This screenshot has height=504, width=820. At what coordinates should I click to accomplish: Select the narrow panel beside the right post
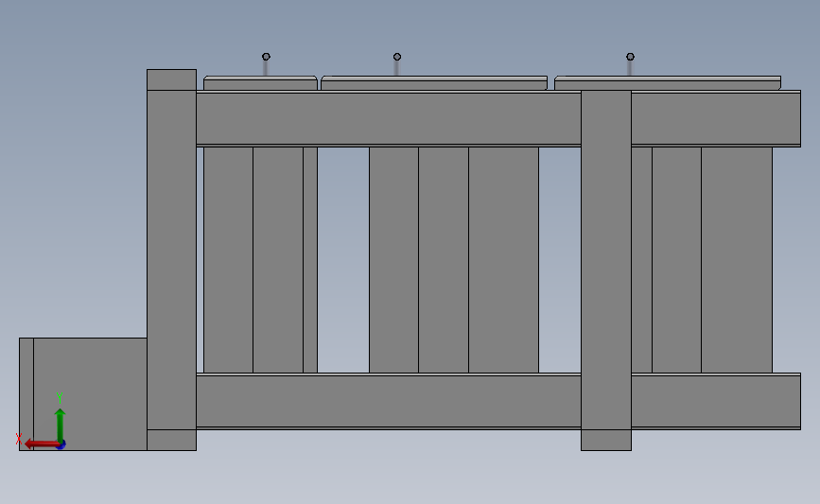tap(641, 260)
